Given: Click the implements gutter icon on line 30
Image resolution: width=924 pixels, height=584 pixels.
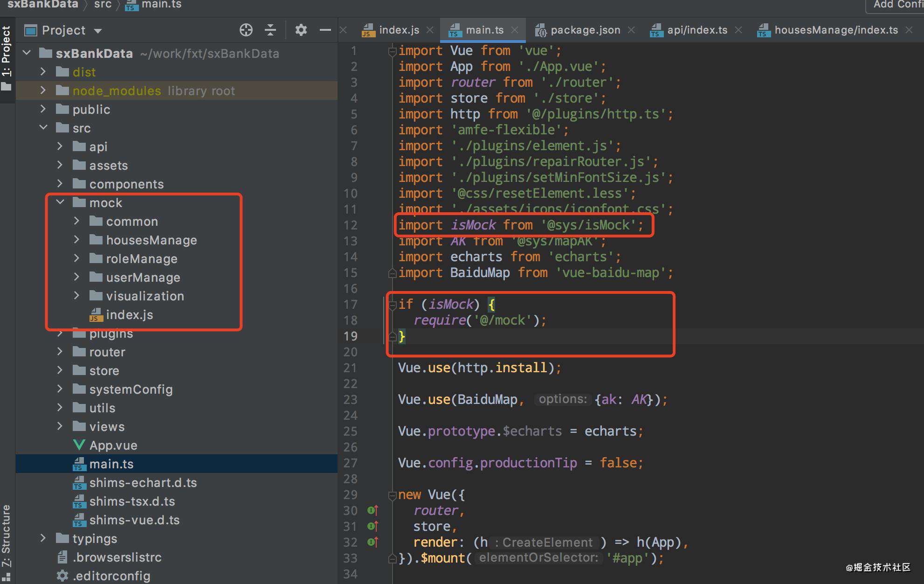Looking at the screenshot, I should (x=372, y=510).
